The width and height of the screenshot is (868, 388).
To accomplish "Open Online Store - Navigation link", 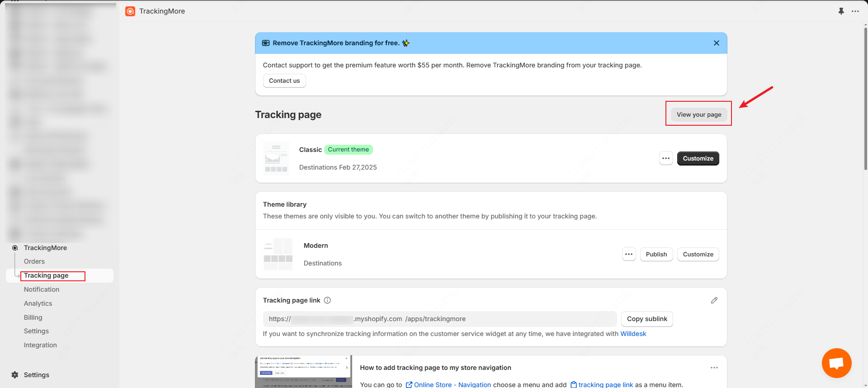I will pyautogui.click(x=448, y=384).
